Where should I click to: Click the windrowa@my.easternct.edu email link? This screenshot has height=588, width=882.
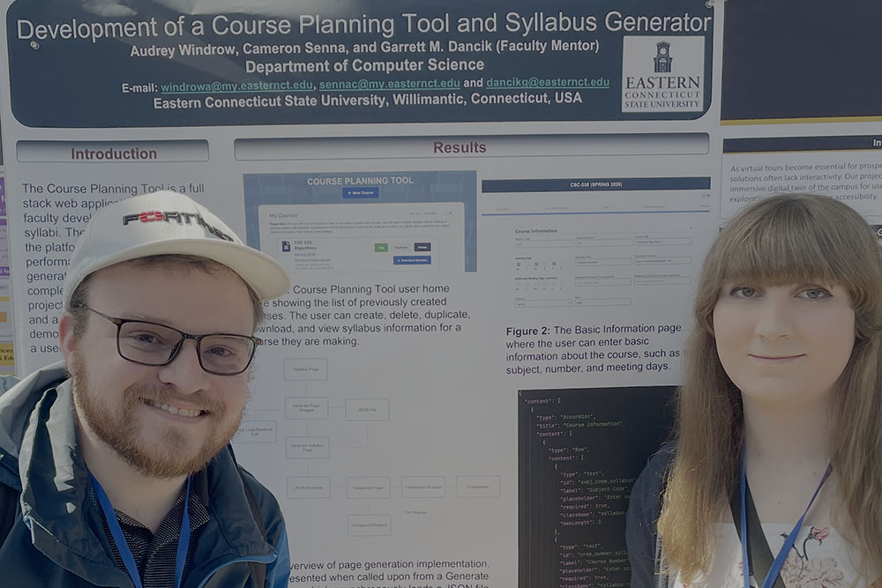[x=236, y=85]
